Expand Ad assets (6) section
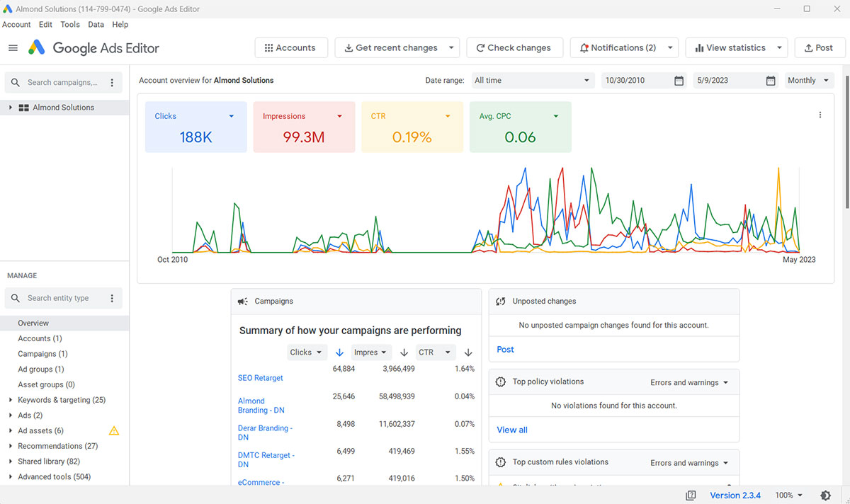The image size is (850, 504). point(10,430)
